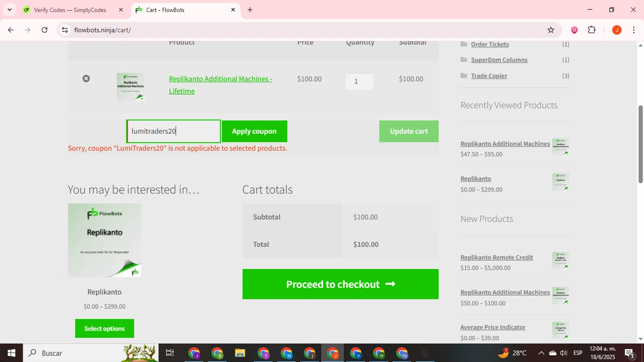644x362 pixels.
Task: Click the Trade Copier folder icon
Action: 464,76
